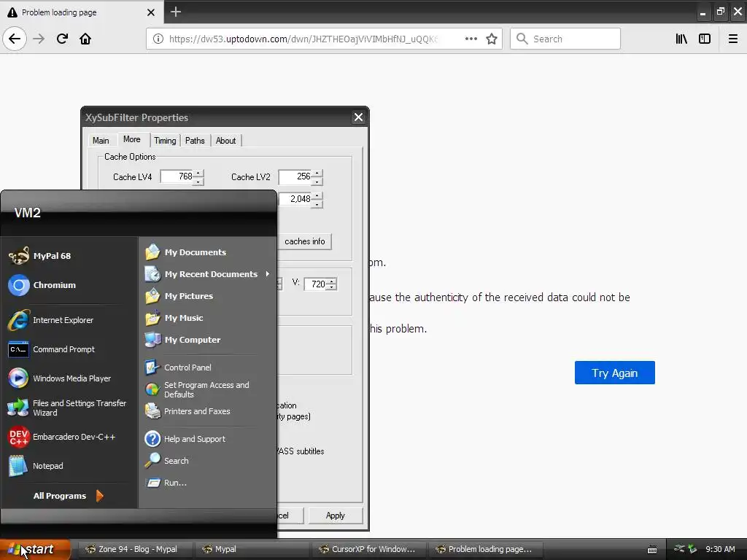This screenshot has width=747, height=560.
Task: Open browser hamburger menu
Action: pos(732,39)
